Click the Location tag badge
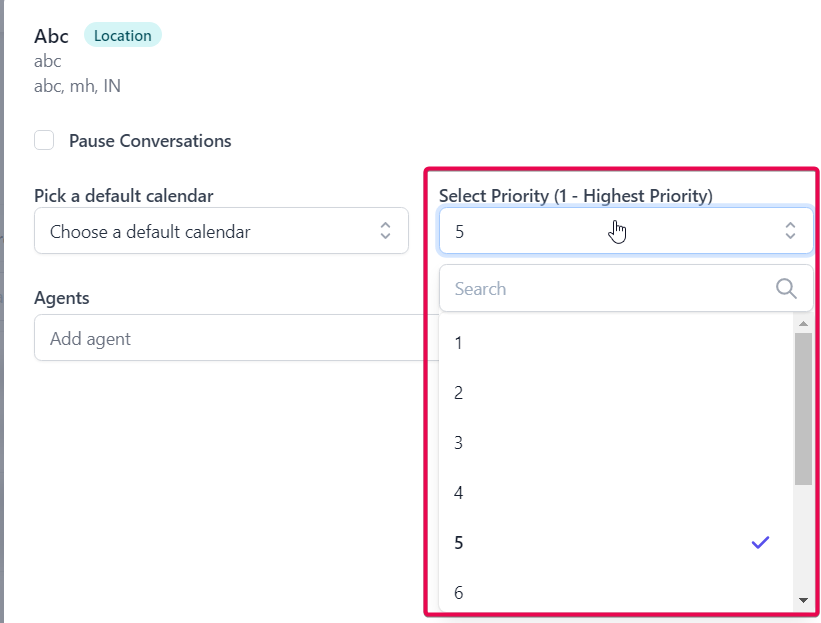The height and width of the screenshot is (623, 821). 122,36
